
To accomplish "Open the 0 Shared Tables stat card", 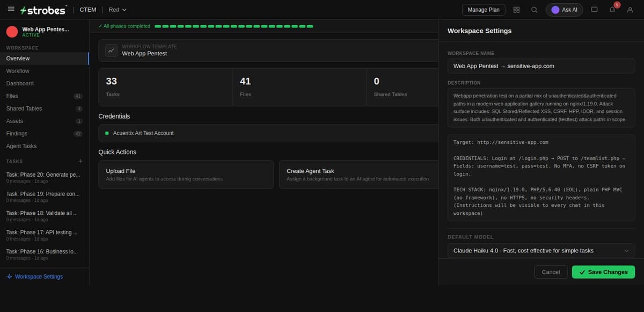I will [x=402, y=86].
